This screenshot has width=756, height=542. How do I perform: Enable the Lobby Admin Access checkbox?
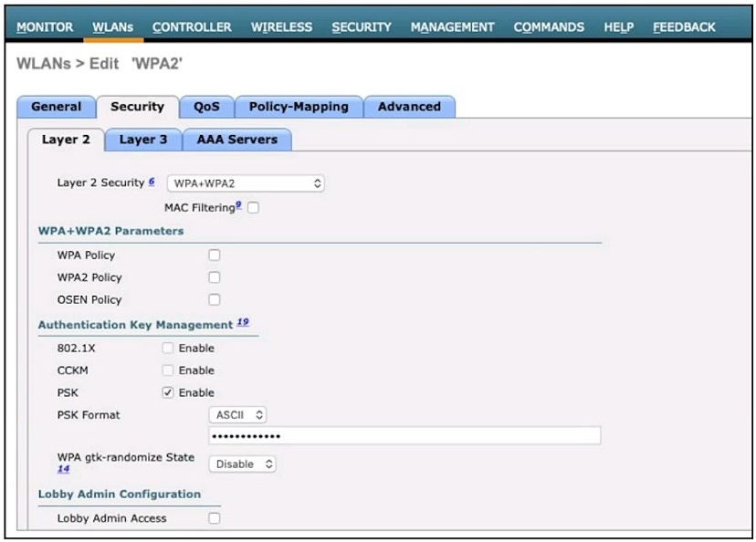click(x=214, y=518)
